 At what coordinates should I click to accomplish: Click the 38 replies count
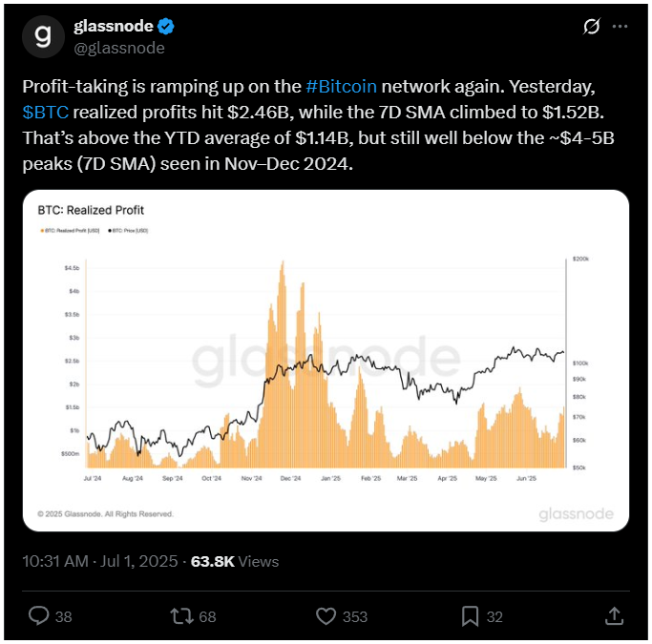64,616
